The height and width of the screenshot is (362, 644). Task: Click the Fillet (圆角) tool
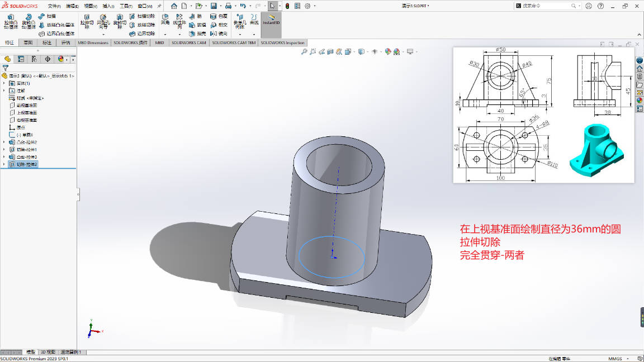[x=165, y=20]
